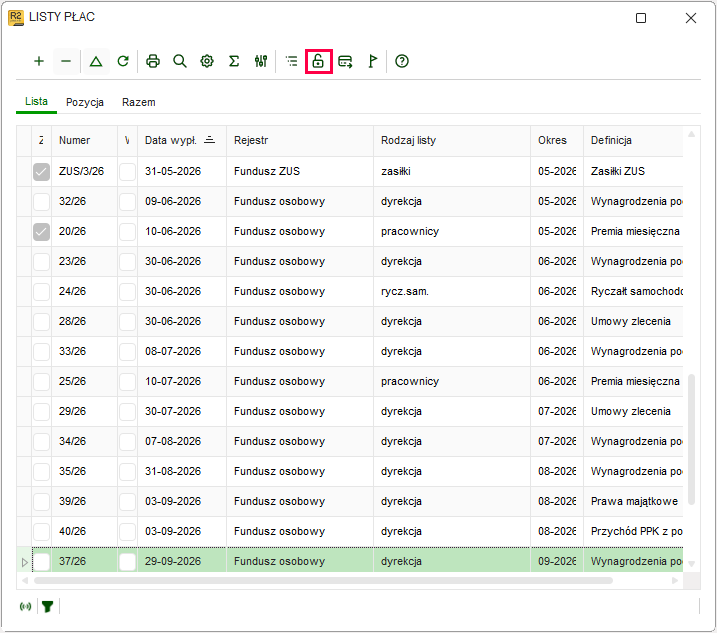Image resolution: width=717 pixels, height=633 pixels.
Task: Open search with magnifying glass icon
Action: tap(180, 61)
